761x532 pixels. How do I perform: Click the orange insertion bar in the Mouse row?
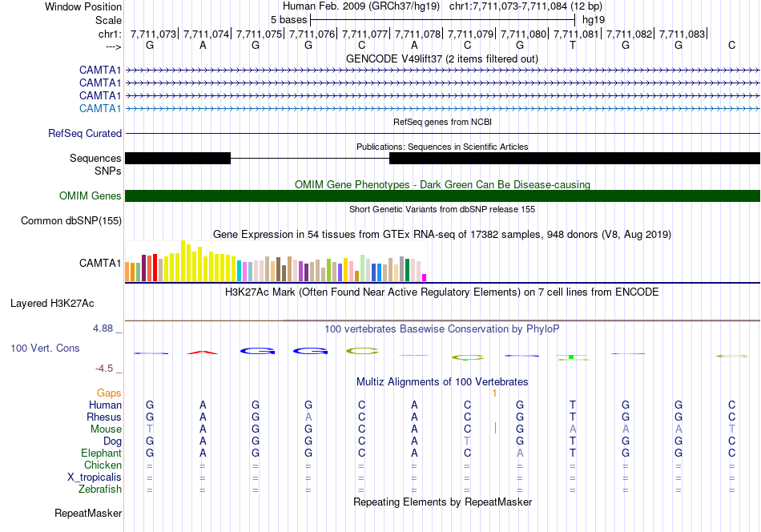(495, 428)
